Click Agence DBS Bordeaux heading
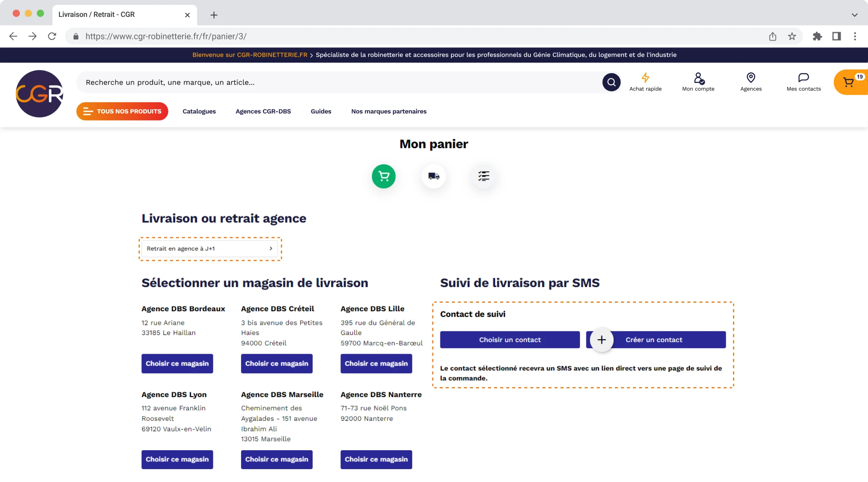 (x=183, y=309)
